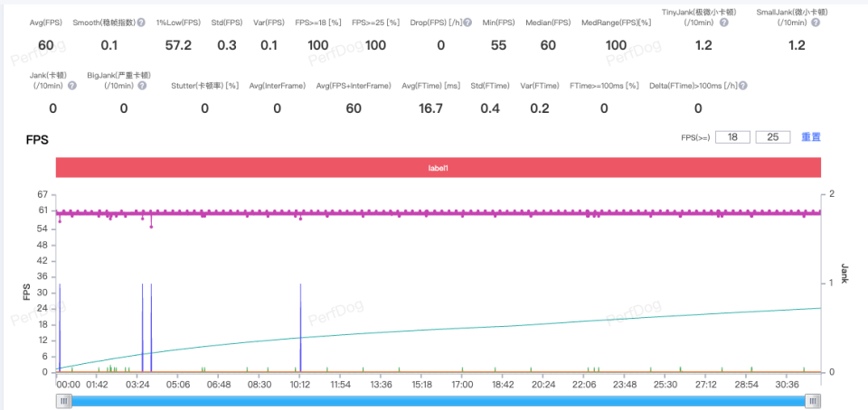Click the Avg(FTime) [ms] value 16.7

point(430,108)
